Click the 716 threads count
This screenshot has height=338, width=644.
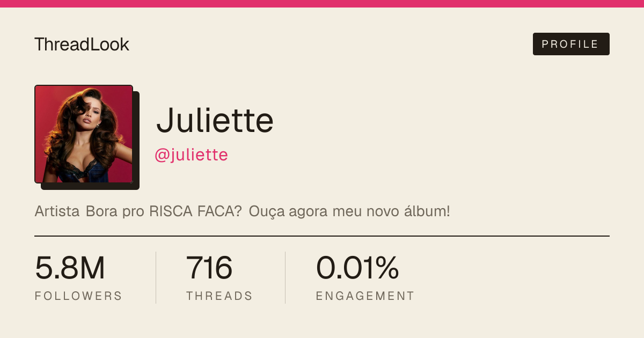(x=209, y=268)
